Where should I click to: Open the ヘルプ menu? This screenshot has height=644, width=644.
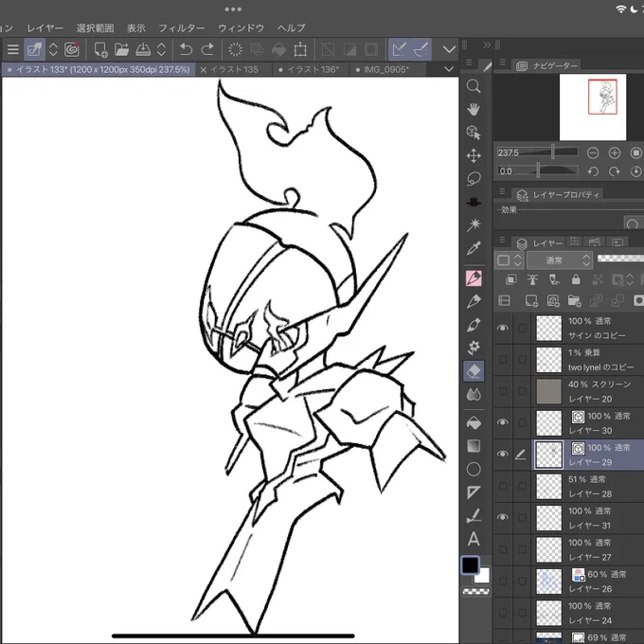291,27
